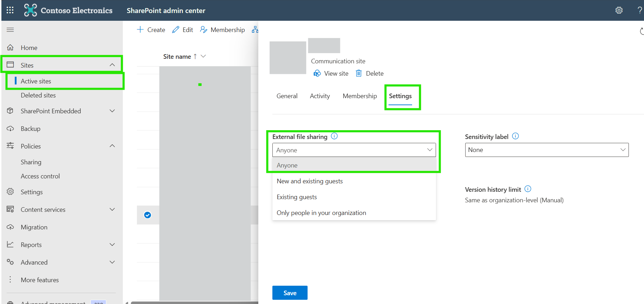Uncheck the selected site row checkmark
Image resolution: width=644 pixels, height=304 pixels.
[148, 215]
